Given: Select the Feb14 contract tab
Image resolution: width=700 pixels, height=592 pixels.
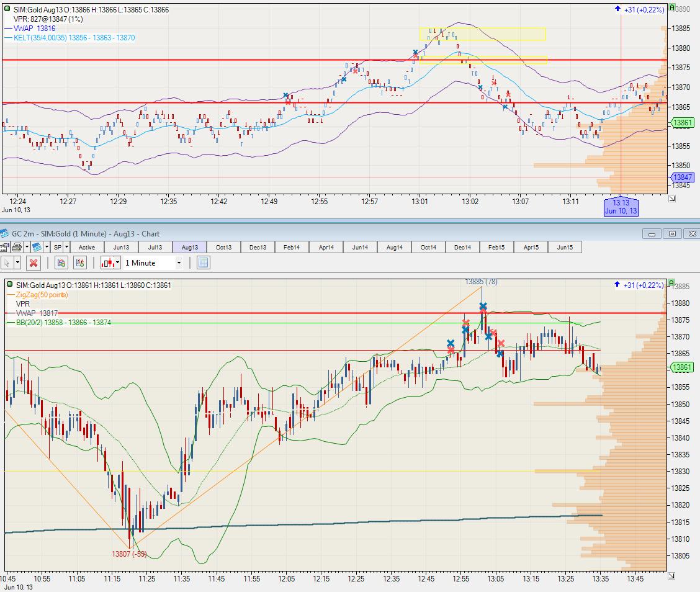Looking at the screenshot, I should click(x=292, y=248).
